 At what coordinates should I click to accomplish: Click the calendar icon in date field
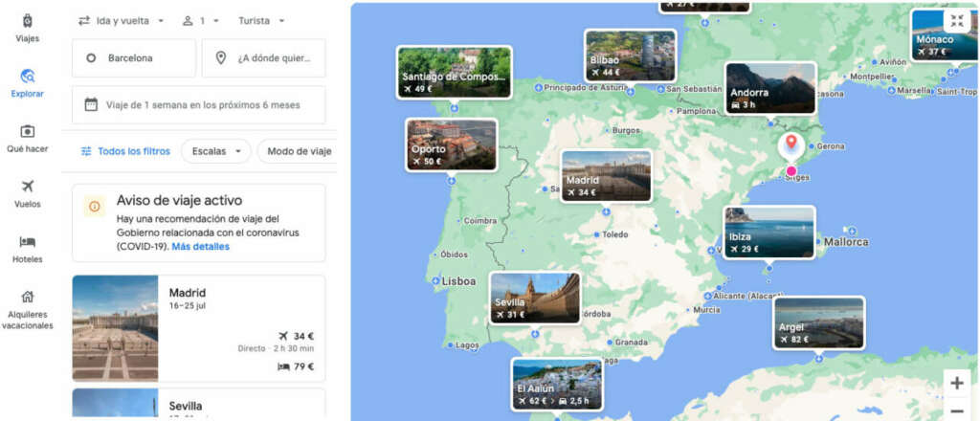pos(91,104)
